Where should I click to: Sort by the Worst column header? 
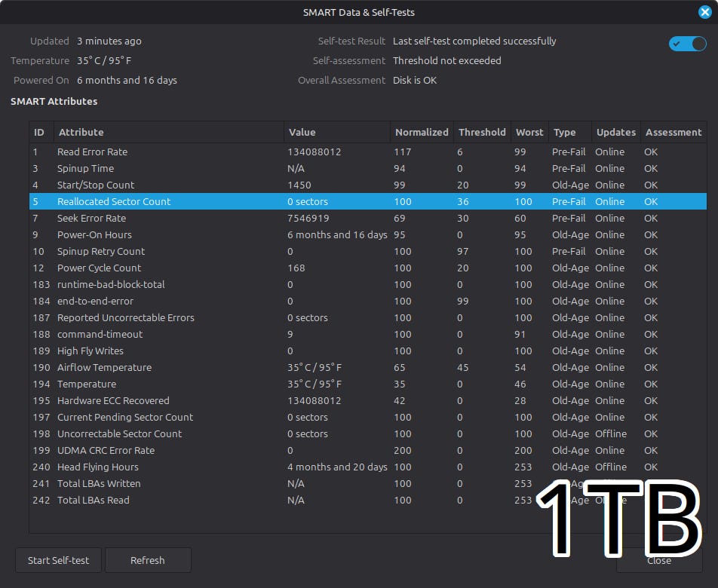pos(529,132)
